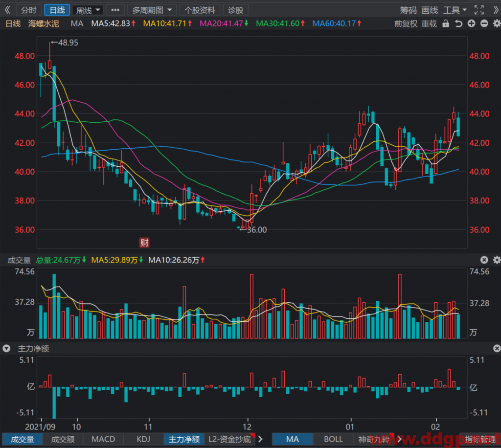The image size is (501, 448).
Task: Select the MA overlay tab
Action: point(293,439)
